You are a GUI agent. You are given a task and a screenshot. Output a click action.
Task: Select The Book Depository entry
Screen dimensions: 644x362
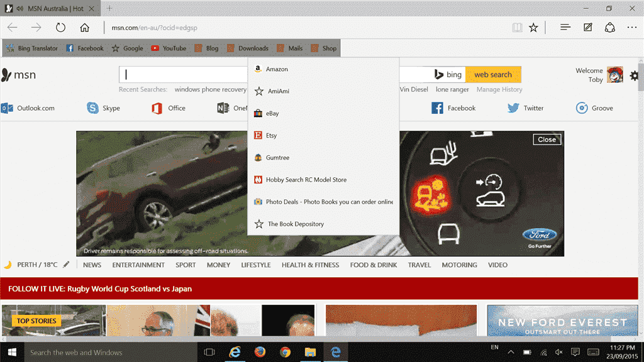(x=323, y=224)
